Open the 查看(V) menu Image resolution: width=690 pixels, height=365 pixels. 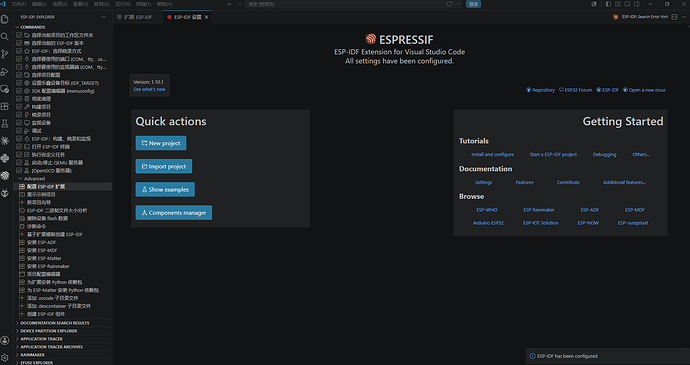81,4
